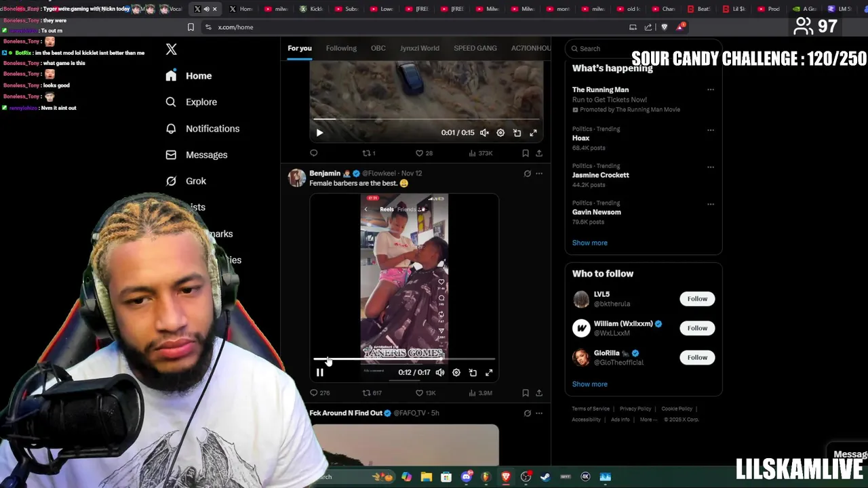Toggle picture-in-picture on barber video
The width and height of the screenshot is (868, 488).
(473, 372)
